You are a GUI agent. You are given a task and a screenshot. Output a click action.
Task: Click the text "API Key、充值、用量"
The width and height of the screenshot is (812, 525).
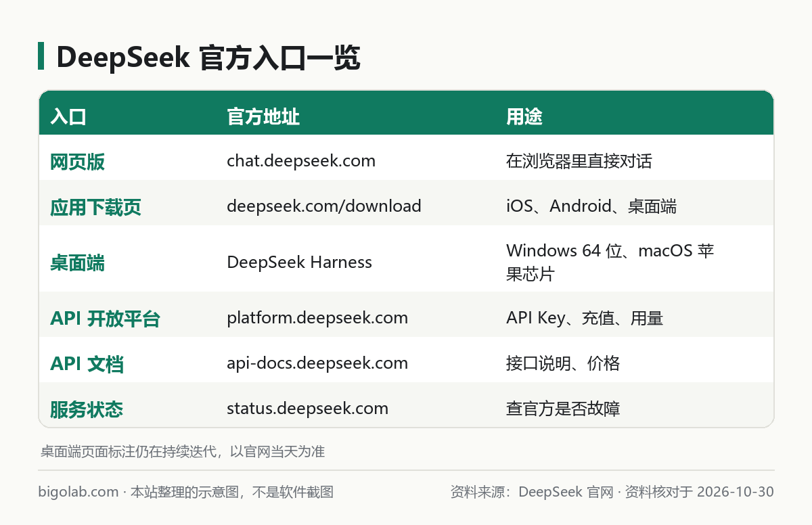coord(585,318)
